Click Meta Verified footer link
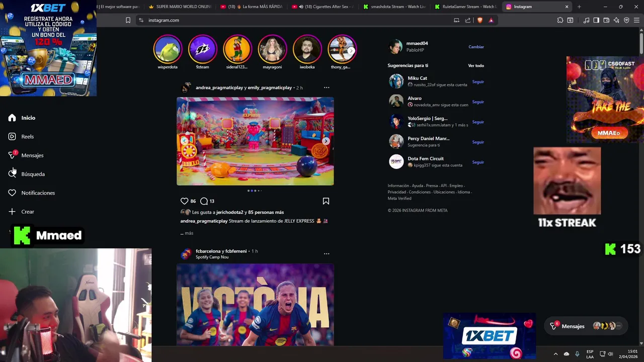The image size is (644, 362). (399, 198)
